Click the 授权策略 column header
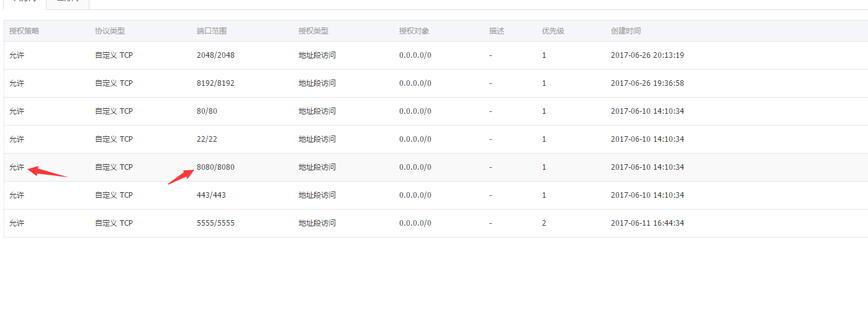The width and height of the screenshot is (868, 319). (x=24, y=30)
